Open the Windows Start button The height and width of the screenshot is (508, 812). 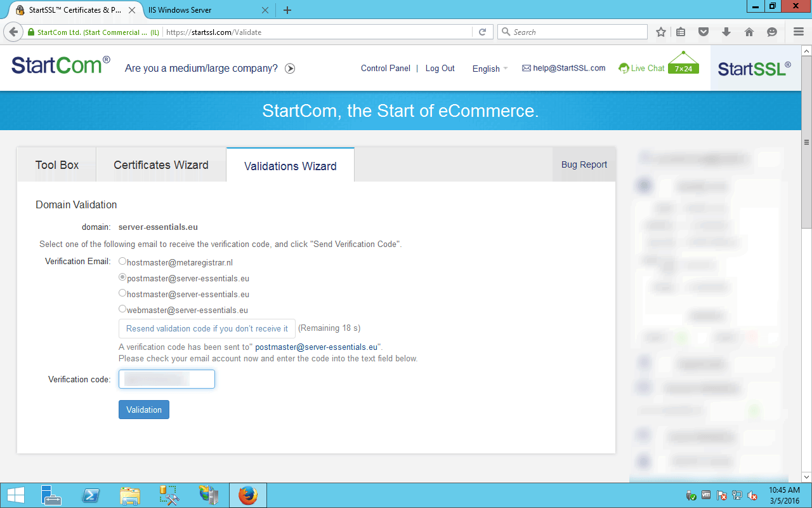15,495
